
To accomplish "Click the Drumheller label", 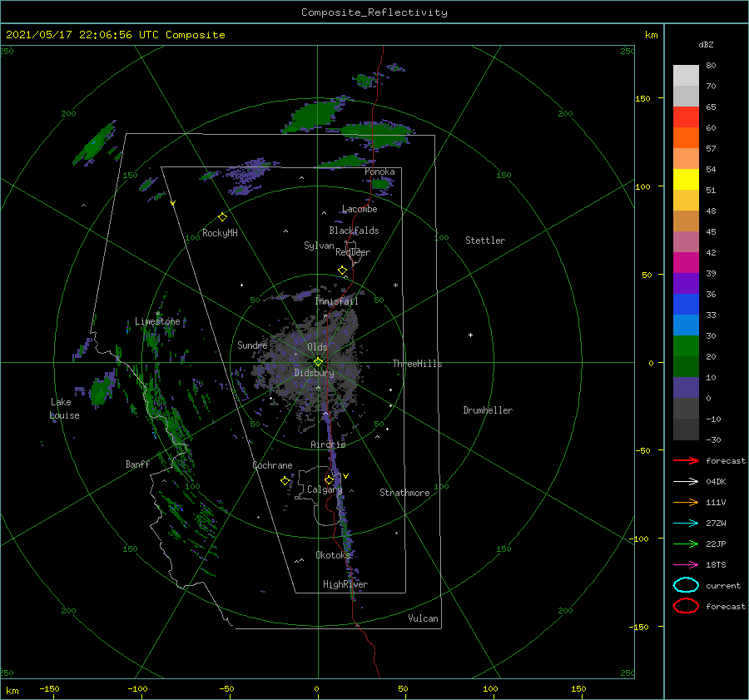I will [488, 410].
